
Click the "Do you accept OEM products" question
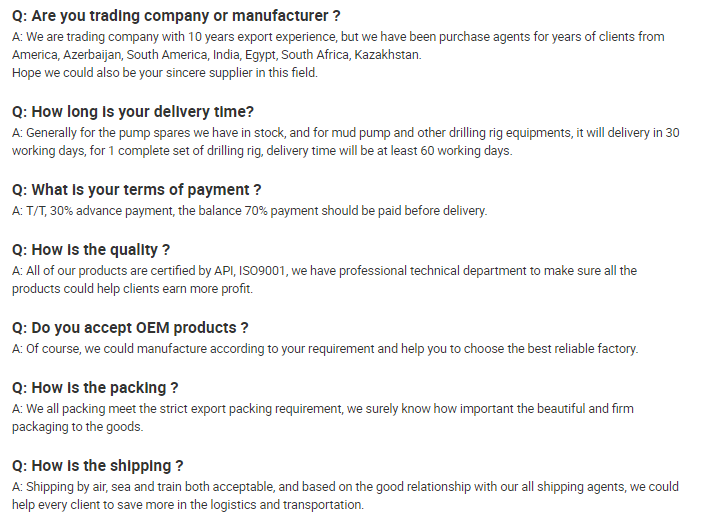click(130, 328)
